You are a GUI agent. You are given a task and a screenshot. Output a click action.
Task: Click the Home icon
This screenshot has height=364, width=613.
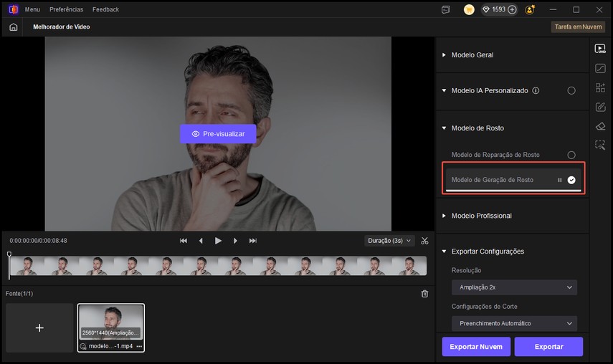[x=13, y=27]
